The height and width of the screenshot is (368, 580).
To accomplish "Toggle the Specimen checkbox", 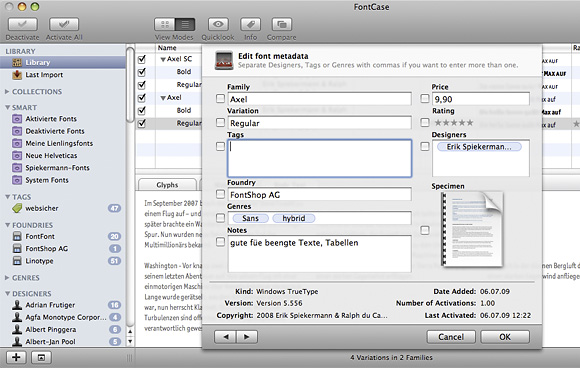I will point(425,230).
